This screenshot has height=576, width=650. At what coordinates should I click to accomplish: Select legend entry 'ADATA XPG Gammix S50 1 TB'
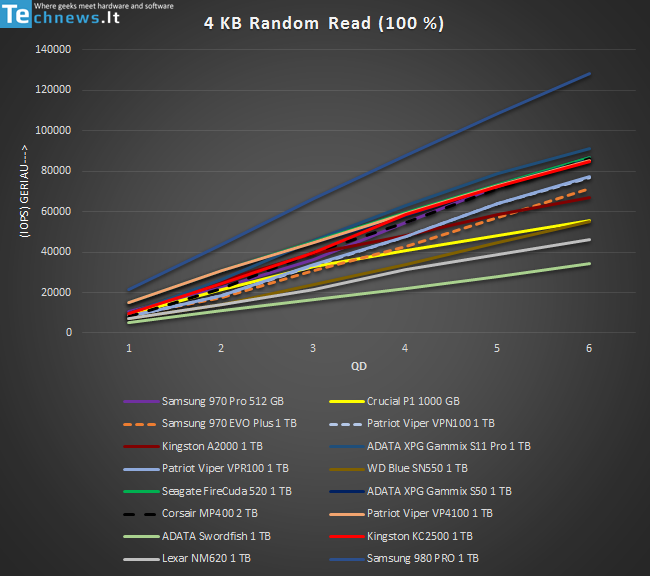click(420, 491)
